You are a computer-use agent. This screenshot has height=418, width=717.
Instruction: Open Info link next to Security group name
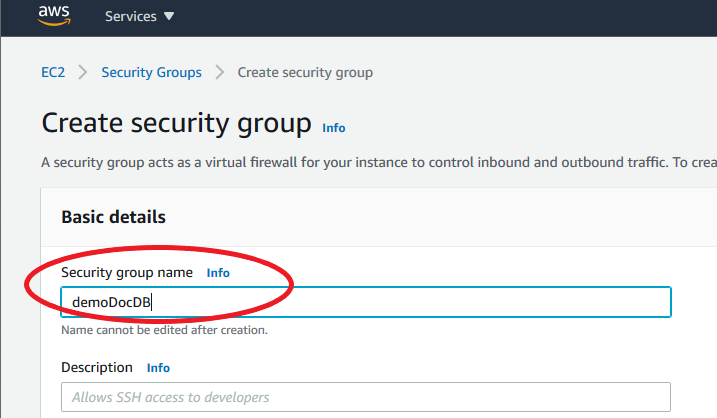pyautogui.click(x=218, y=272)
